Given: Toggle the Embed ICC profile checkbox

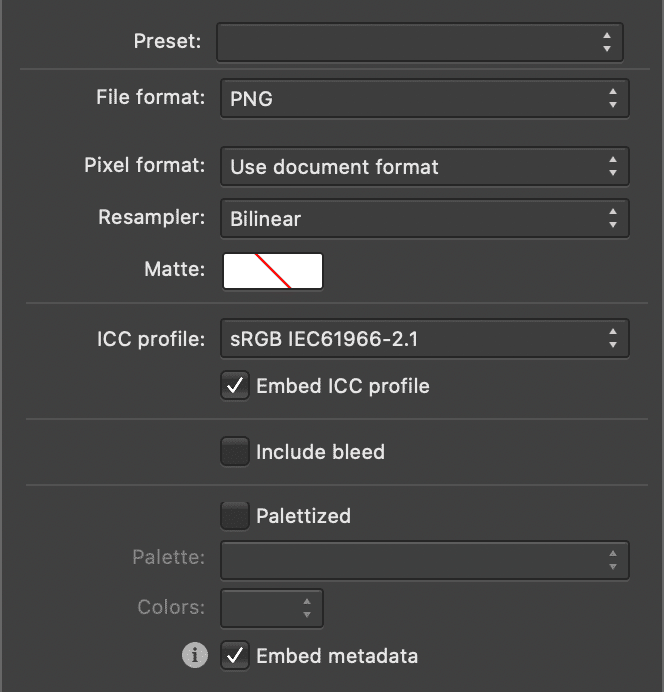Looking at the screenshot, I should [235, 386].
